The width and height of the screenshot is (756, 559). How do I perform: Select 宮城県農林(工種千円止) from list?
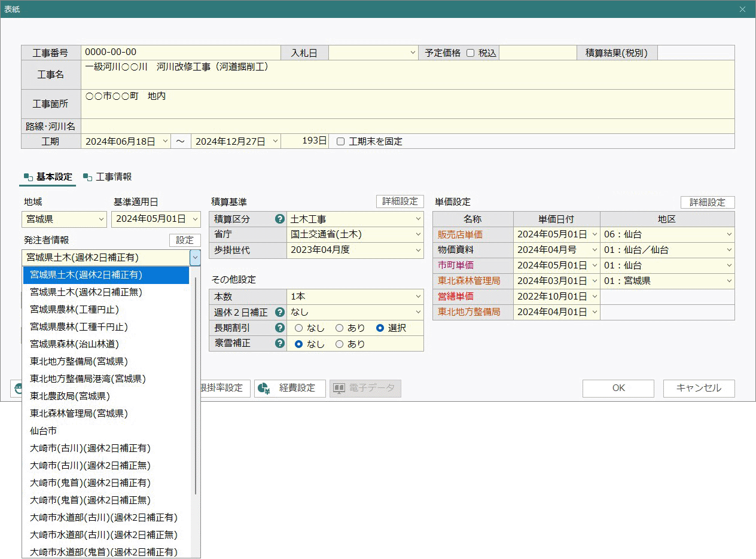(x=106, y=327)
